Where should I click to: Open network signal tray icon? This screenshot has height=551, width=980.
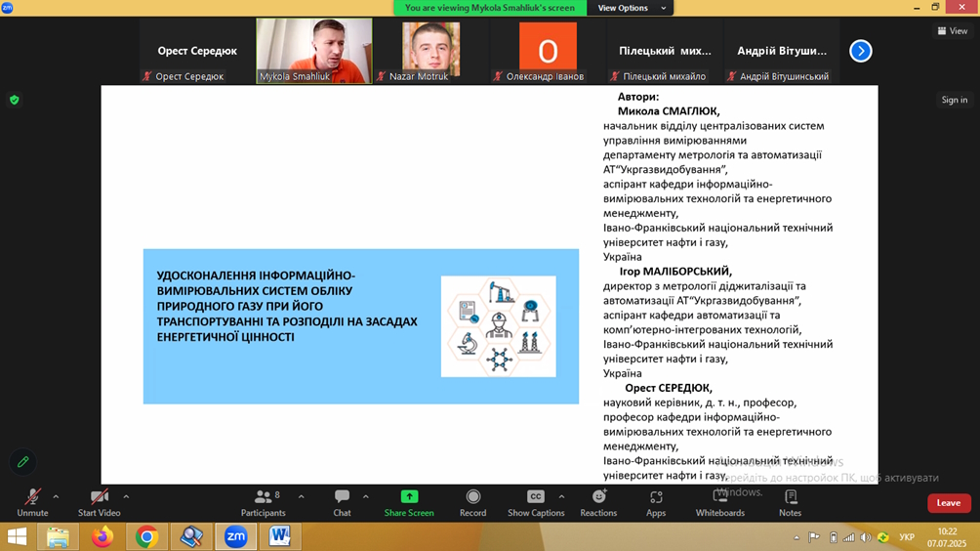click(x=849, y=537)
